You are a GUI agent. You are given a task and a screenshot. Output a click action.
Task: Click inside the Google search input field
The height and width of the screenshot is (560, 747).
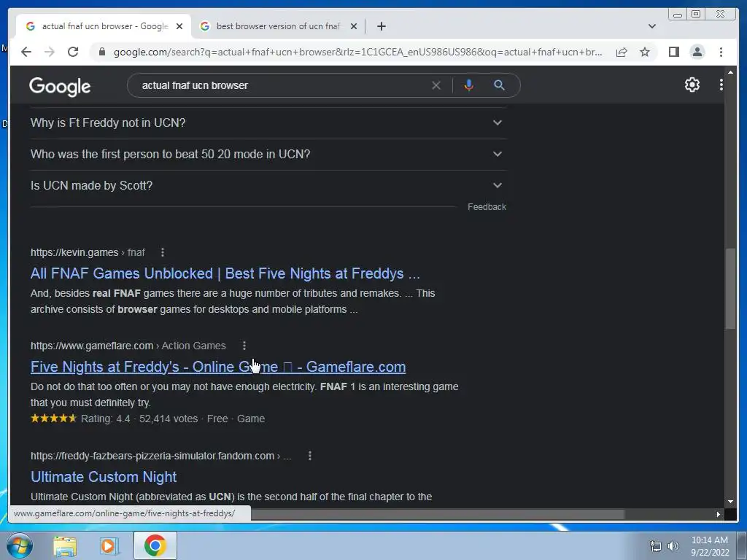click(281, 85)
